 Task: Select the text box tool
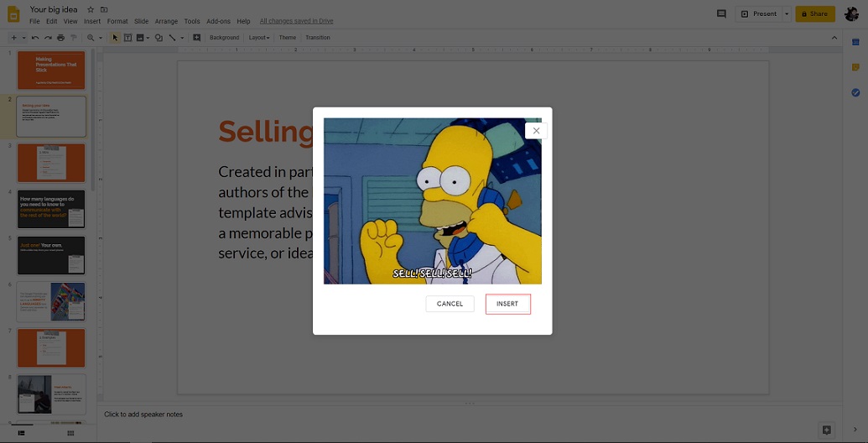coord(127,38)
